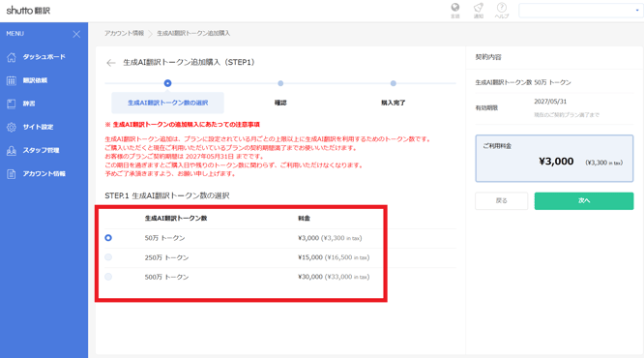Open アカウント情報 menu item
The width and height of the screenshot is (644, 358).
pyautogui.click(x=44, y=174)
